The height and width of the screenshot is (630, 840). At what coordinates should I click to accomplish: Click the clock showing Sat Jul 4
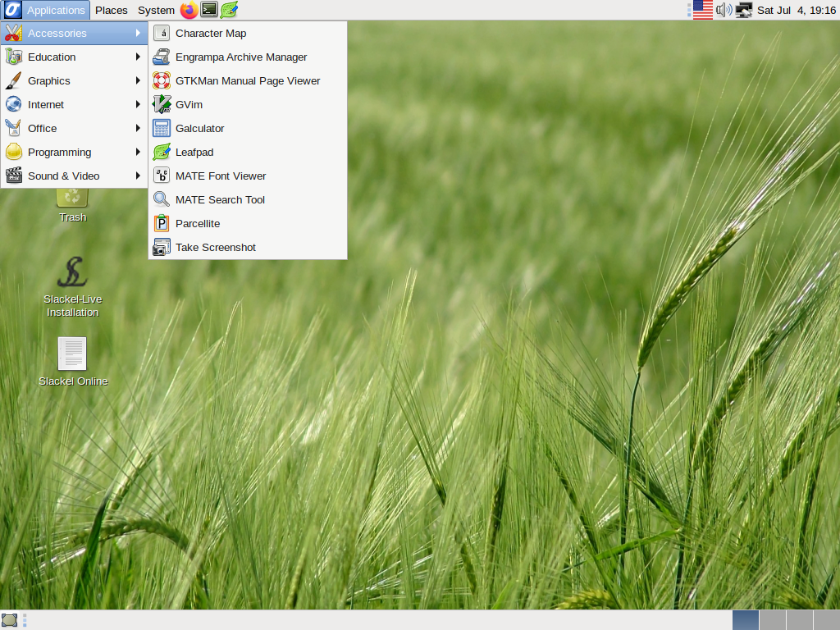[x=796, y=10]
